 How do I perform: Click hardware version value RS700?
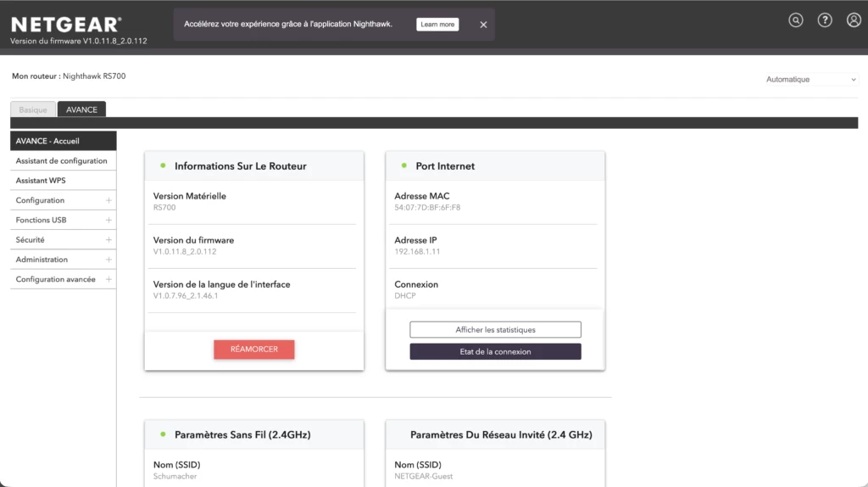(x=164, y=207)
